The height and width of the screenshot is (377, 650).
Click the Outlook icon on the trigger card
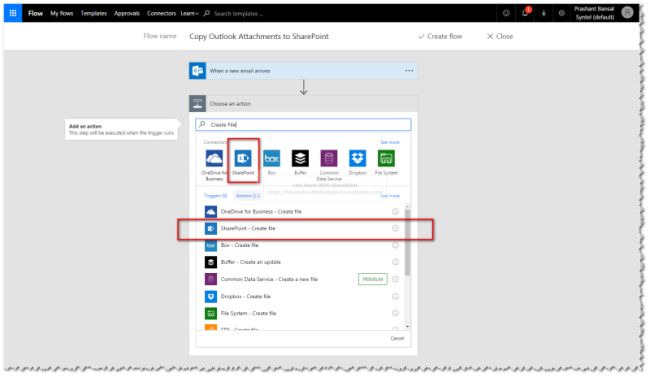(197, 71)
